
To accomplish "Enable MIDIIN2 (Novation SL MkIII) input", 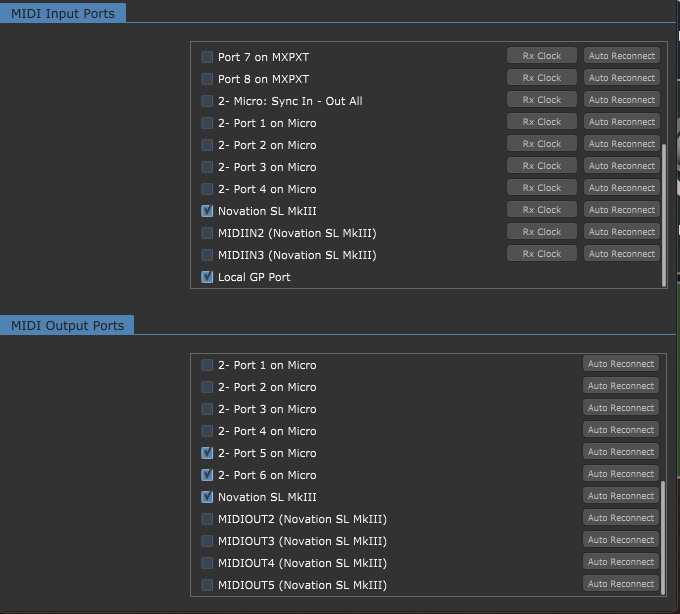I will coord(207,233).
